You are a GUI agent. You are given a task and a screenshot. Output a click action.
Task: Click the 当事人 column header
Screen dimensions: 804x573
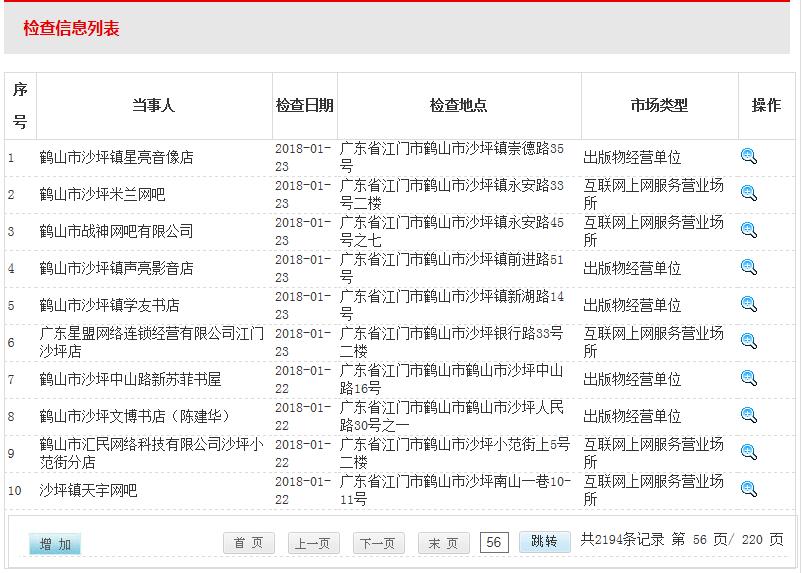[x=154, y=105]
